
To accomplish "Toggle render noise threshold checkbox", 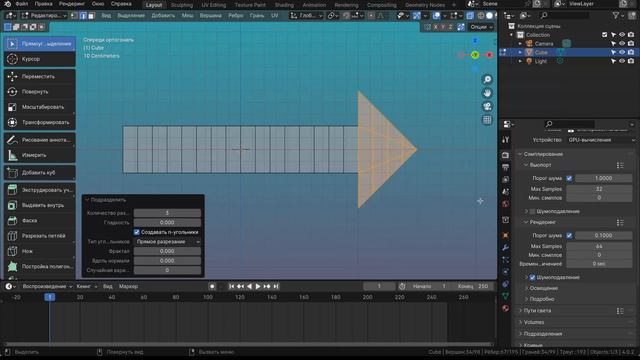I will pyautogui.click(x=569, y=235).
